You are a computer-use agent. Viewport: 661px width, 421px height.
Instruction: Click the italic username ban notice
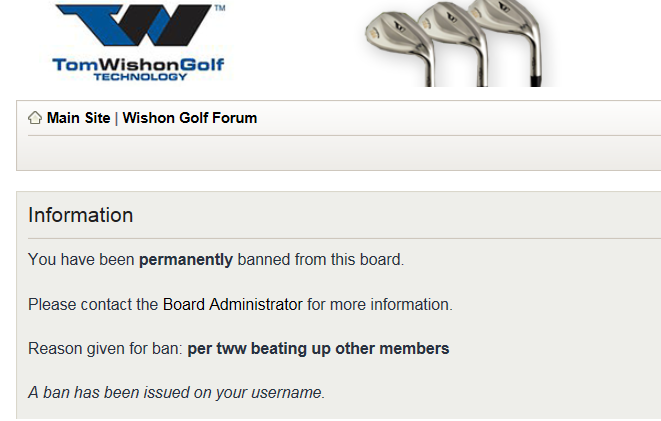pos(176,393)
